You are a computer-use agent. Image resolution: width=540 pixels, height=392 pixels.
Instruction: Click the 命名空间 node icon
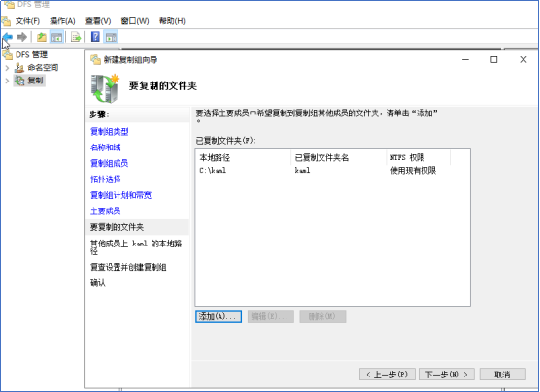tap(19, 68)
